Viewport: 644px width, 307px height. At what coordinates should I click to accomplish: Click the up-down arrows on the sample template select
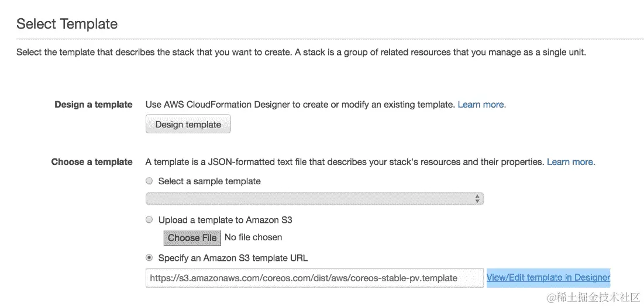point(477,199)
